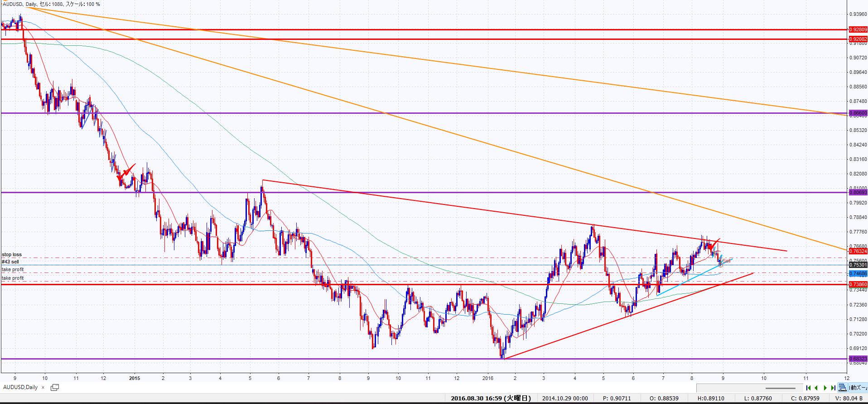The image size is (868, 404).
Task: Jump to the latest bar of the chart
Action: [x=833, y=388]
